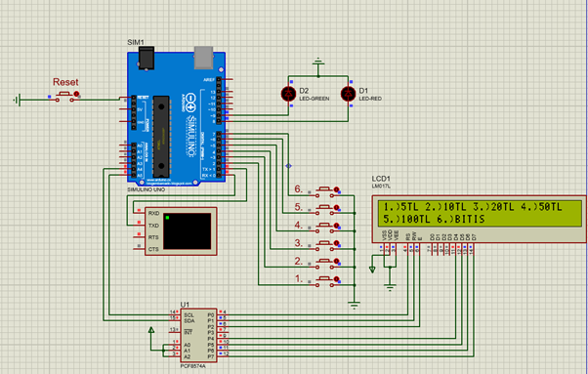Image resolution: width=588 pixels, height=374 pixels.
Task: Click the LED-RED part label
Action: click(x=370, y=99)
